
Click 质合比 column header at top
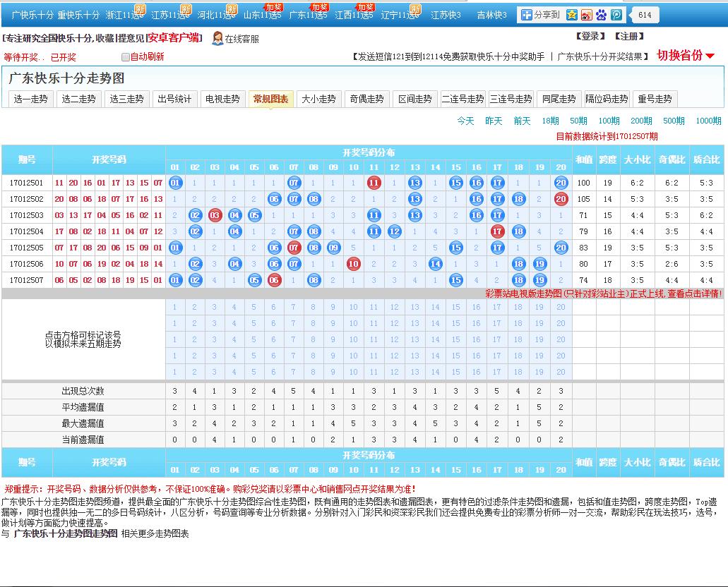pos(706,159)
